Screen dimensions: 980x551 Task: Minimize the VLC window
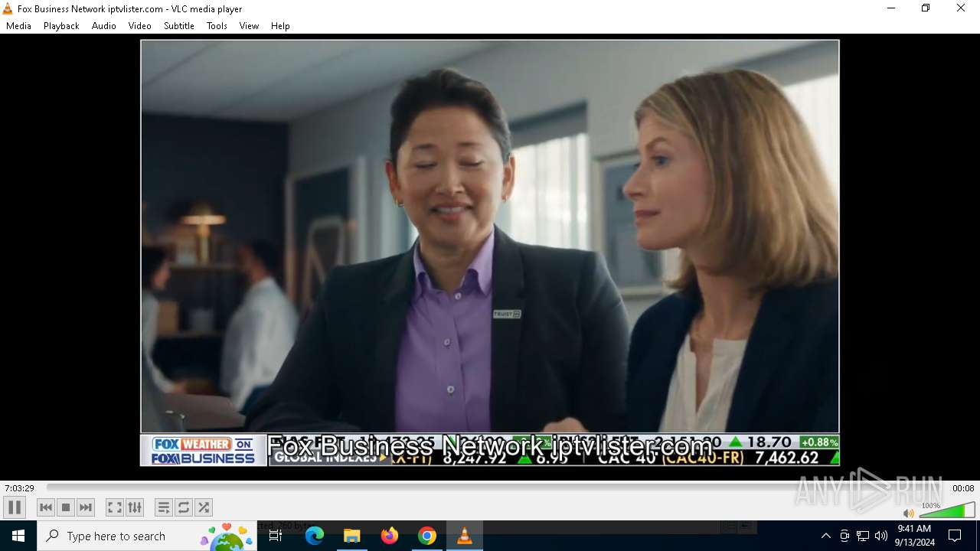click(x=890, y=8)
